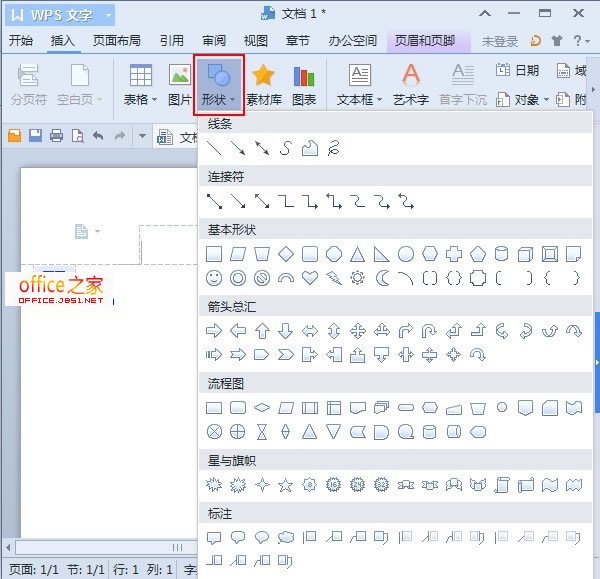Select the flowchart summing junction
The image size is (600, 579).
tap(214, 432)
